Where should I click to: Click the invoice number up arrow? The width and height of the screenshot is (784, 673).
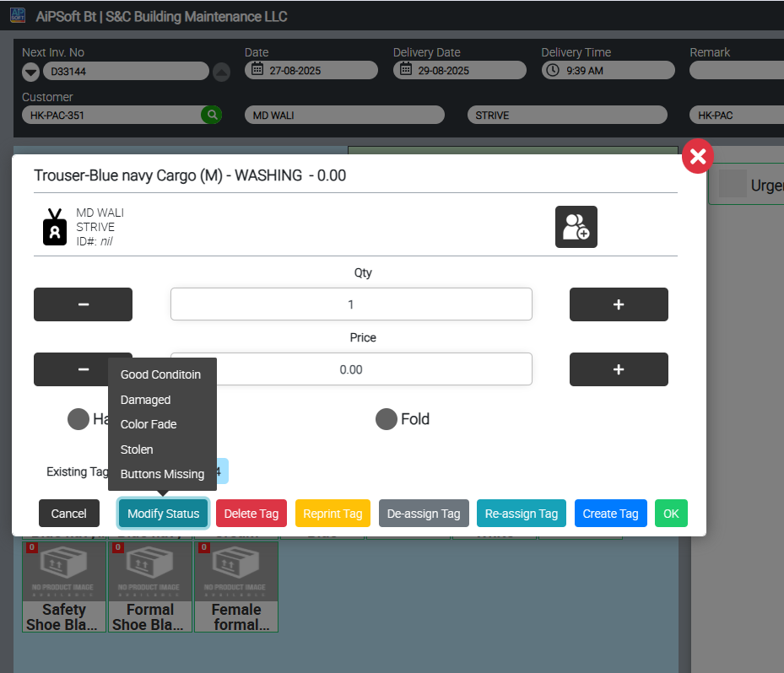[221, 72]
